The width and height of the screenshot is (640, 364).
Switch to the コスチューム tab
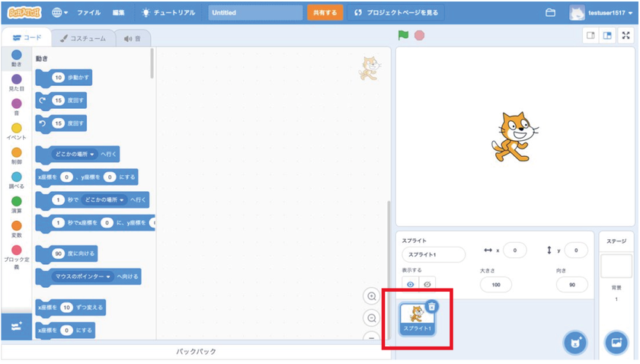(x=83, y=38)
